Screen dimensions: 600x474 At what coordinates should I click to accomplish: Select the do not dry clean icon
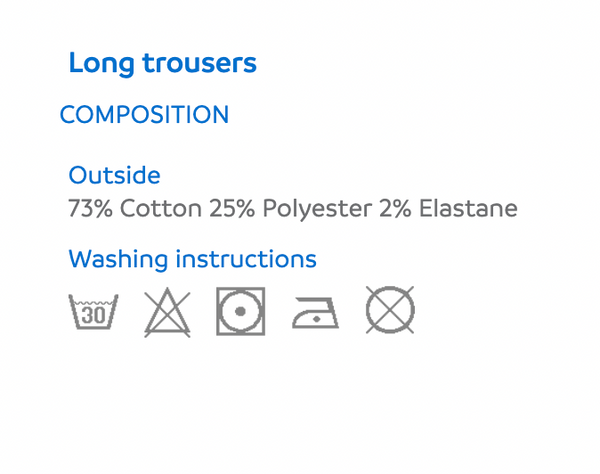pos(390,310)
